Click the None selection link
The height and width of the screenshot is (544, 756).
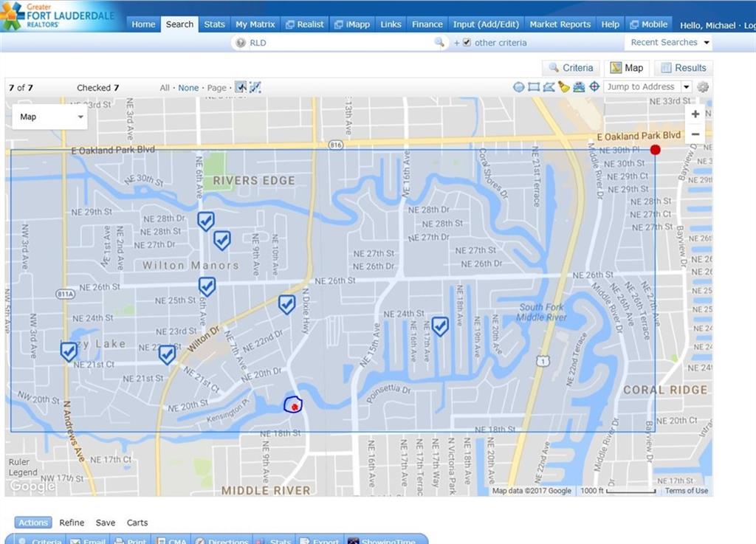click(188, 88)
